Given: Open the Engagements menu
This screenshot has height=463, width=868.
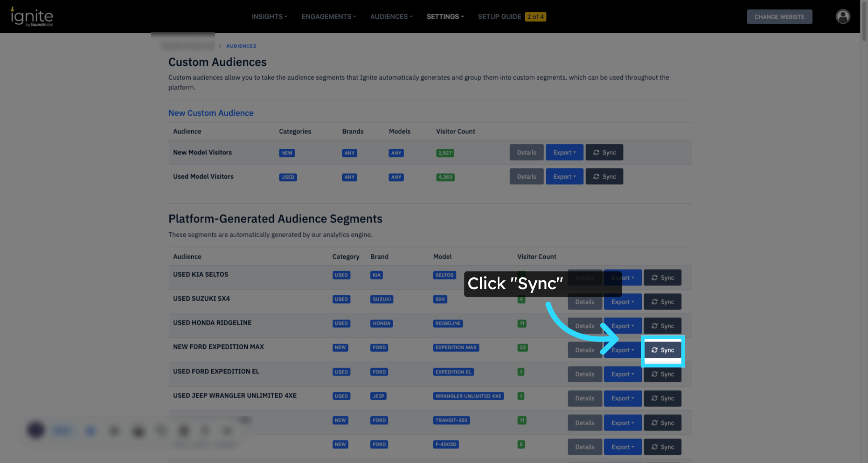Looking at the screenshot, I should coord(328,17).
